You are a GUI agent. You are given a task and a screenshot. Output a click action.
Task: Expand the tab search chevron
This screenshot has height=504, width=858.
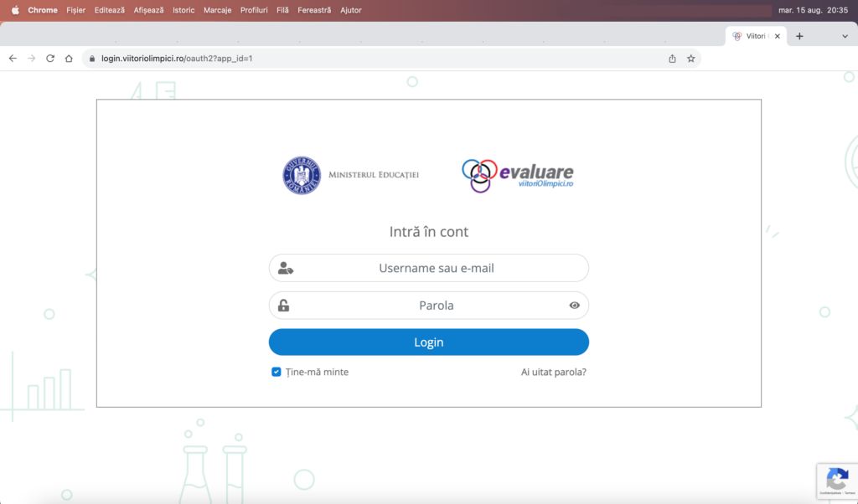point(845,36)
